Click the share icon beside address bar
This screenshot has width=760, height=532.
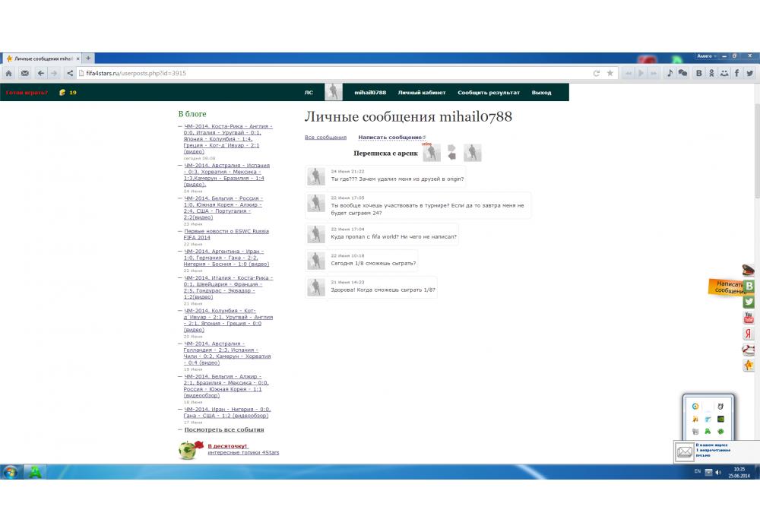(x=70, y=73)
